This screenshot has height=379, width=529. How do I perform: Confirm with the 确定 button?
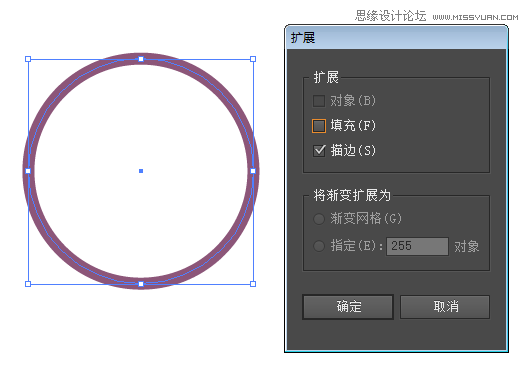point(348,307)
